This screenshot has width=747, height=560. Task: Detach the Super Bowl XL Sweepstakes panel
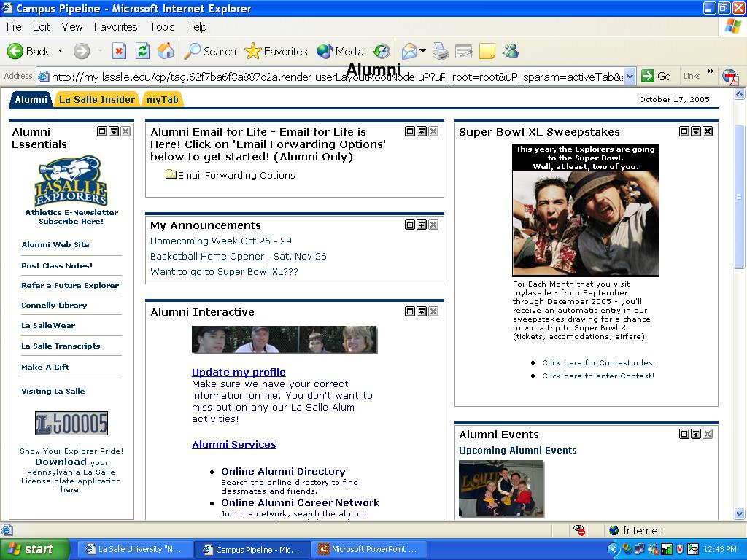click(x=684, y=131)
